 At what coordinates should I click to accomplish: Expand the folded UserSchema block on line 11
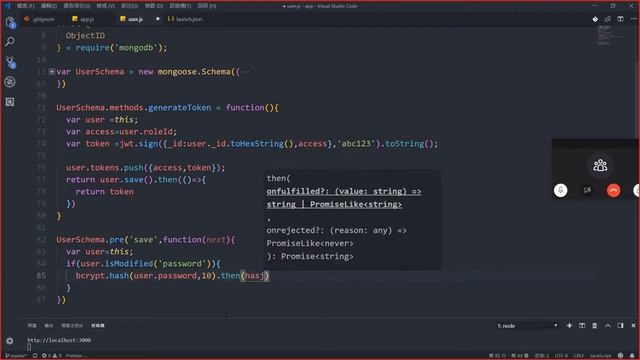[x=52, y=72]
